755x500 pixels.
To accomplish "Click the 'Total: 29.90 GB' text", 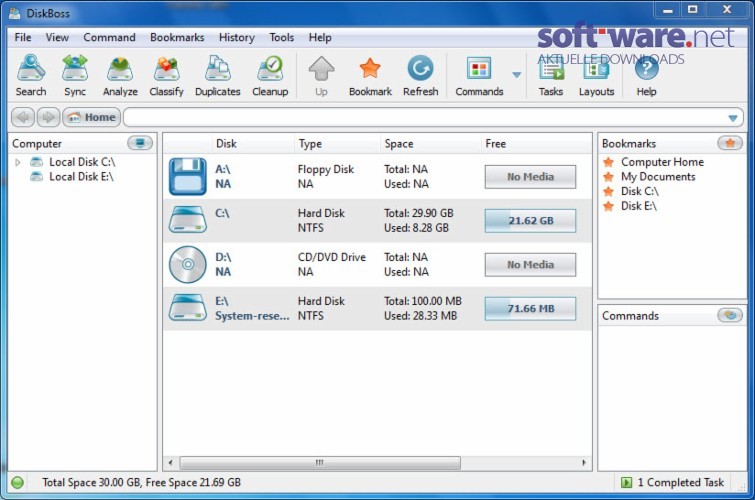I will (x=418, y=213).
